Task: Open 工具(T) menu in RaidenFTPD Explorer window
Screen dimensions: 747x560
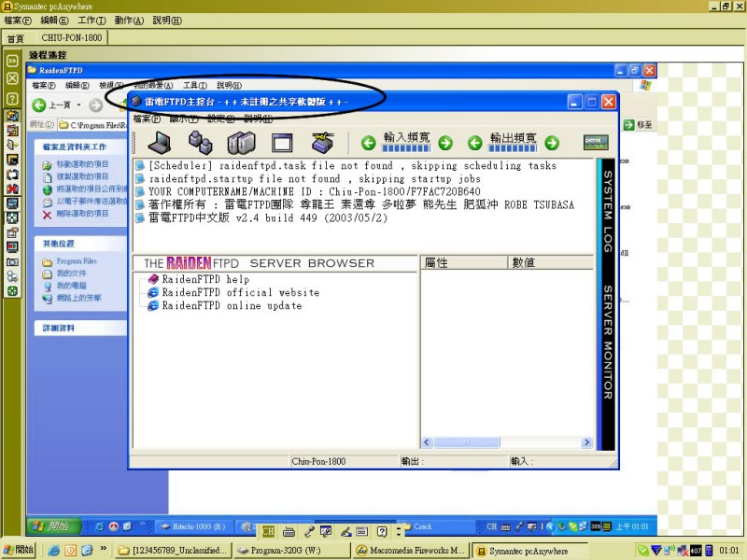Action: click(x=195, y=85)
